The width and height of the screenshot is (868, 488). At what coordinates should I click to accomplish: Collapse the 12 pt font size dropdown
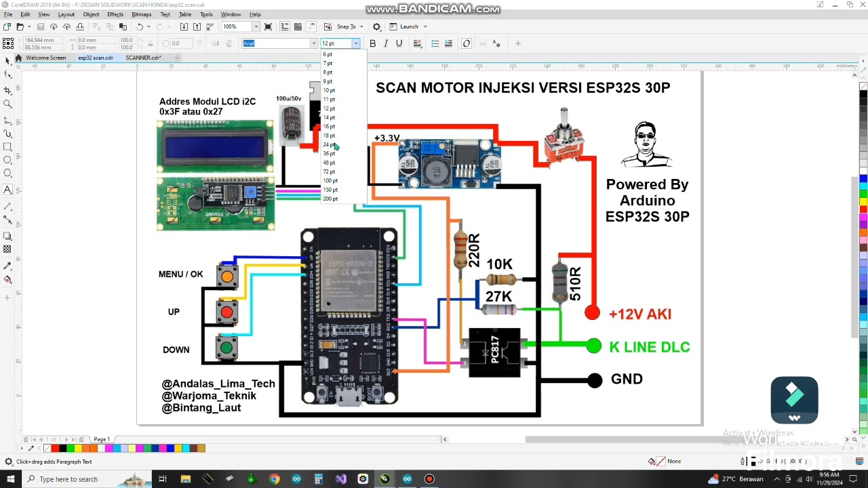pos(355,43)
